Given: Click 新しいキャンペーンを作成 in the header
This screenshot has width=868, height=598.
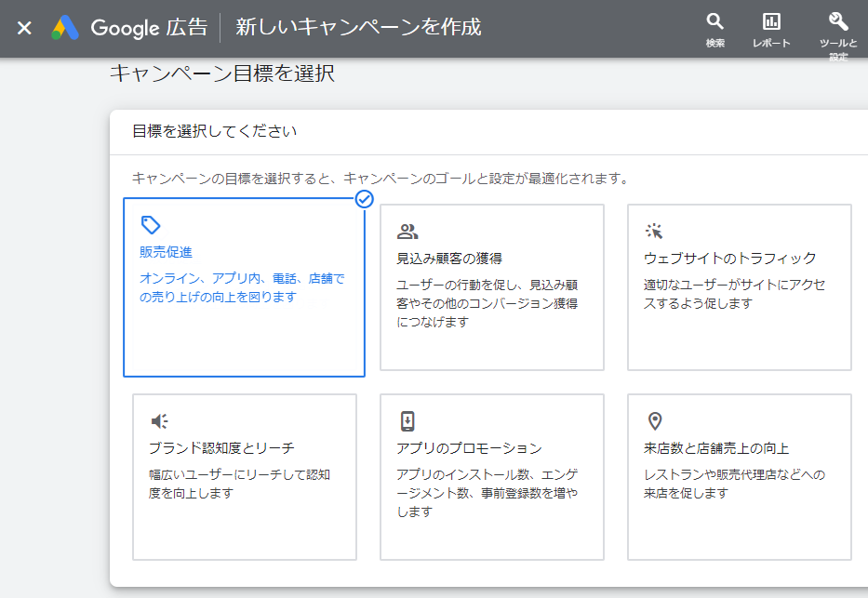Looking at the screenshot, I should (357, 28).
